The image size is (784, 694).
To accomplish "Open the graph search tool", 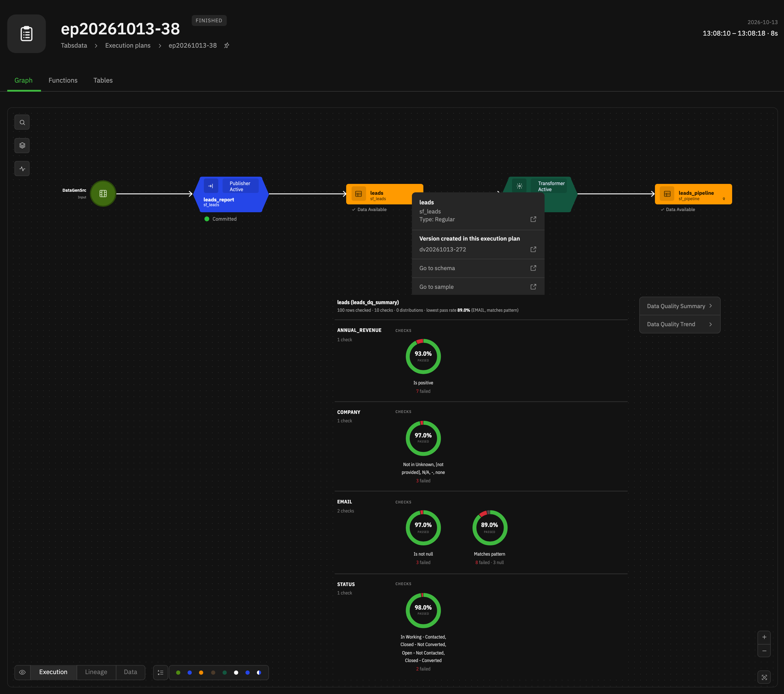I will click(x=22, y=122).
